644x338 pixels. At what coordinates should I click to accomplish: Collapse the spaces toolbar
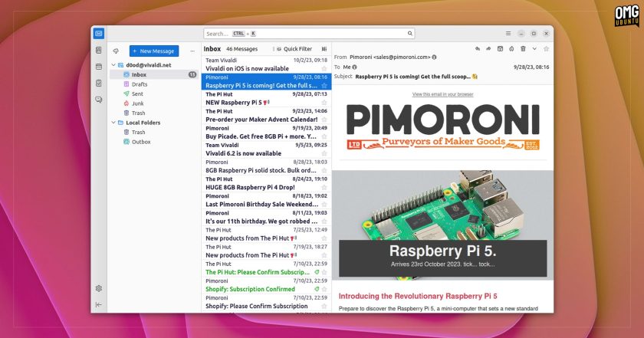point(99,305)
